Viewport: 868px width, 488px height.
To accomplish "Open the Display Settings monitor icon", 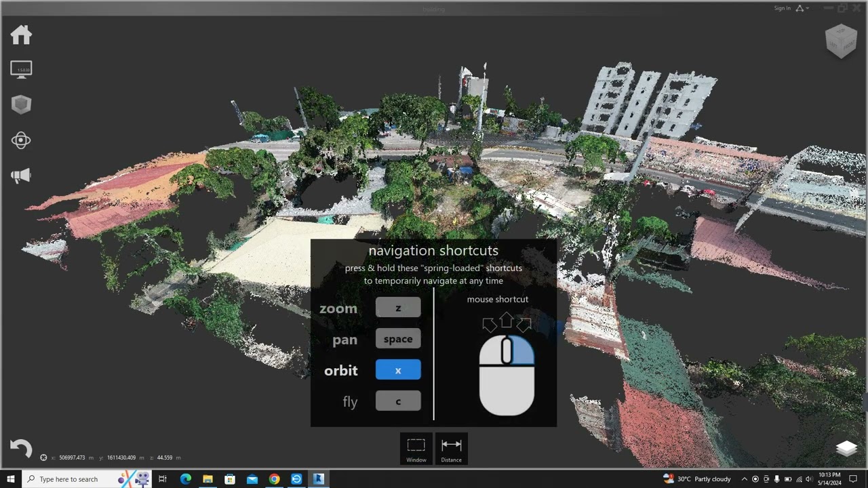I will [x=21, y=70].
